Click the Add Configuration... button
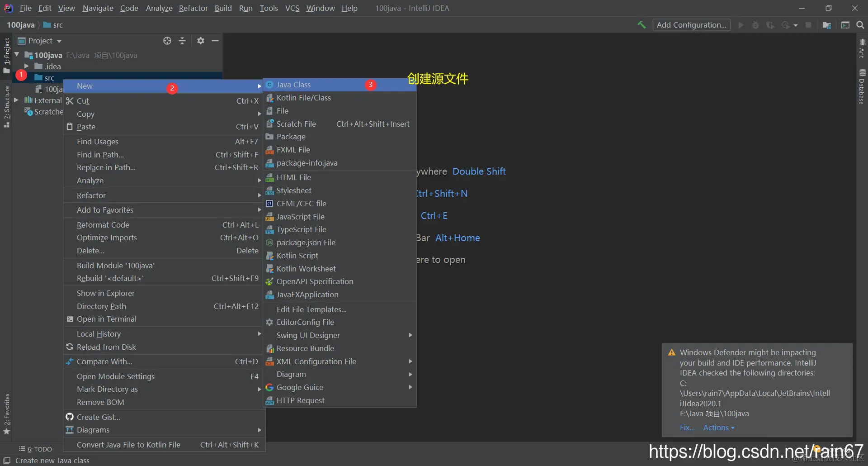This screenshot has width=868, height=466. (x=691, y=25)
